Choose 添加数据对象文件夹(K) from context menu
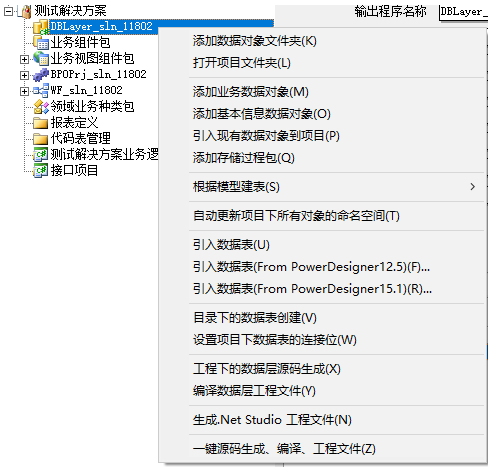This screenshot has height=468, width=490. click(x=337, y=41)
